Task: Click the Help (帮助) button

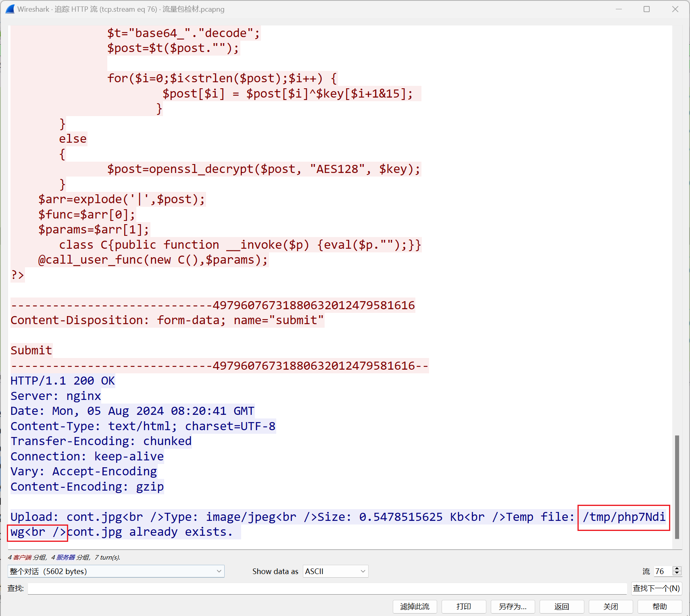Action: pos(660,606)
